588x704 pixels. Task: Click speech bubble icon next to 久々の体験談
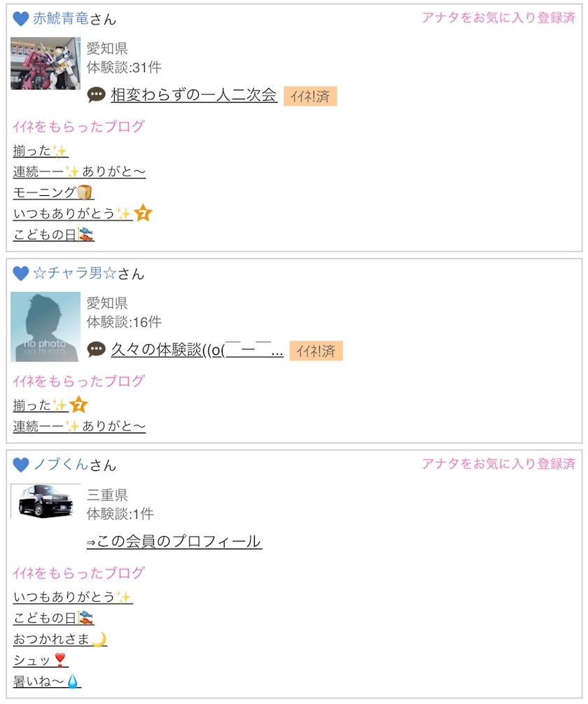96,349
